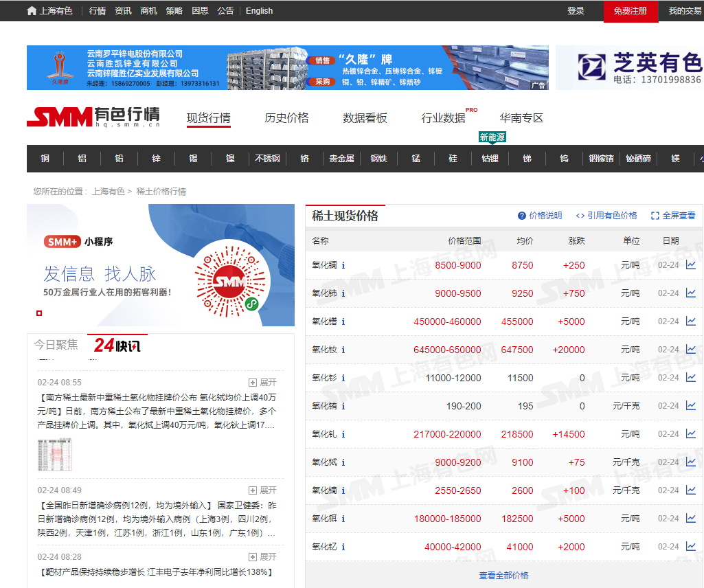Click info icon next to 氧化钕
704x588 pixels.
pyautogui.click(x=343, y=350)
